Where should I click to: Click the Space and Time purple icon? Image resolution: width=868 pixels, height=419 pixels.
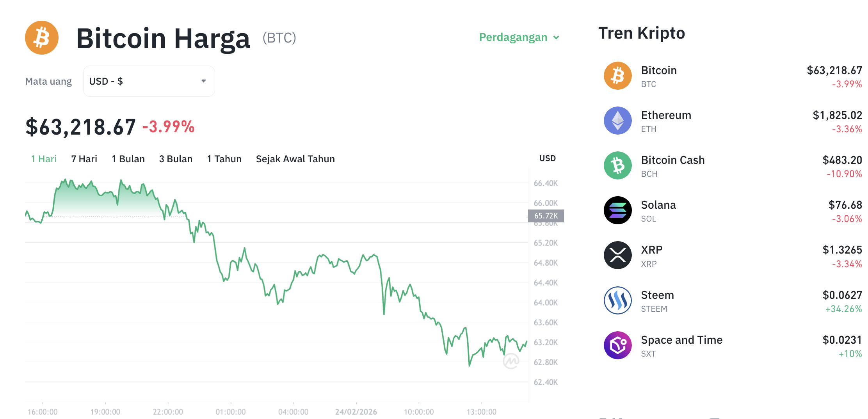coord(618,345)
